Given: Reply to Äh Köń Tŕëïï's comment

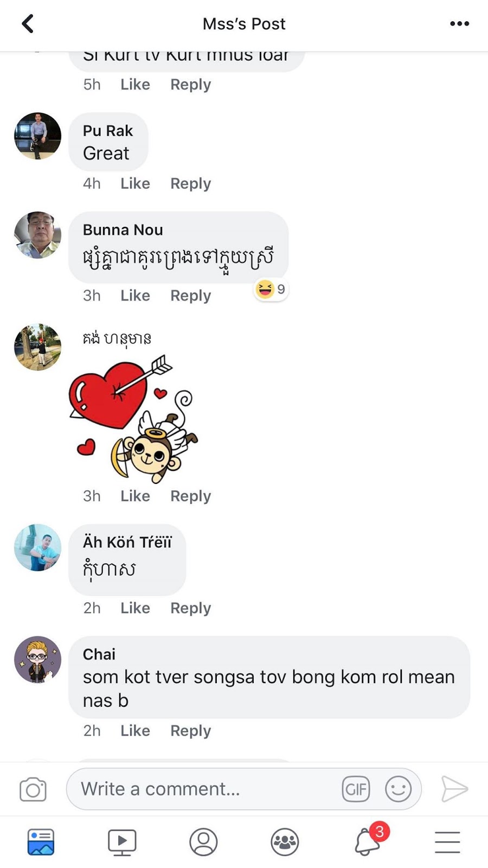Looking at the screenshot, I should coord(190,608).
